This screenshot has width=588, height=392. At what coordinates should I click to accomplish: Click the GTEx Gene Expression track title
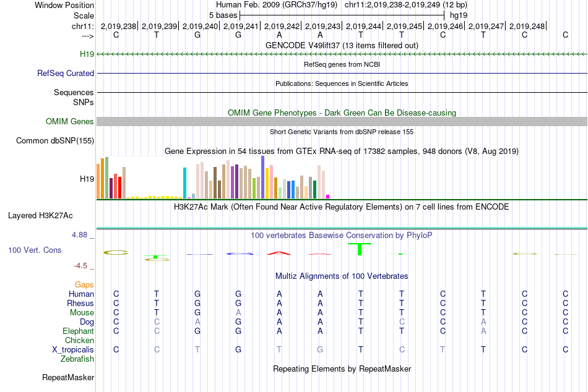[x=342, y=151]
